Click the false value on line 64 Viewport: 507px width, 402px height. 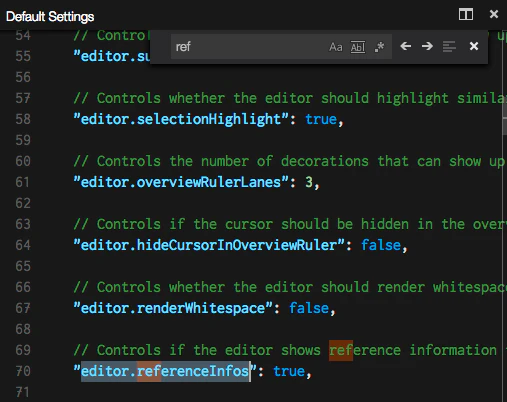381,245
